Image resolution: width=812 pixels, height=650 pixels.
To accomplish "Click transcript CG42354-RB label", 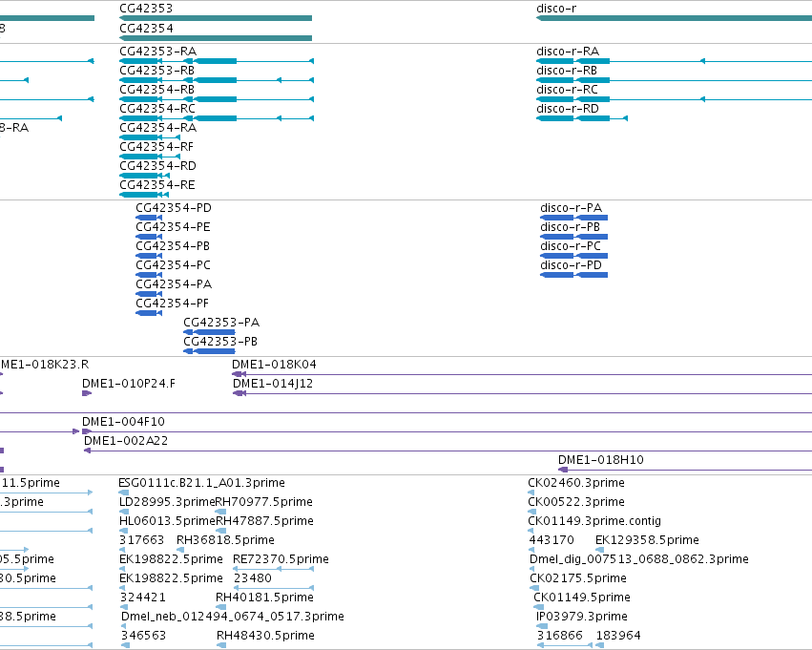I will tap(156, 90).
